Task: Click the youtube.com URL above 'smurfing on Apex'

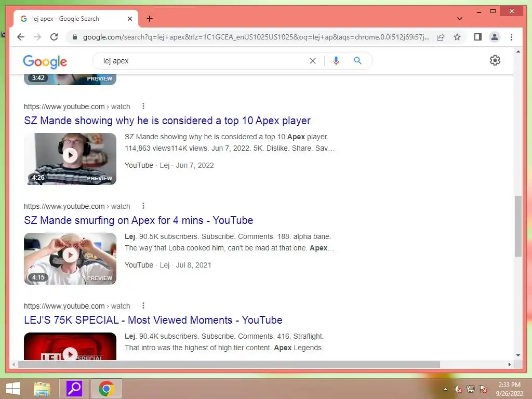Action: coord(77,206)
